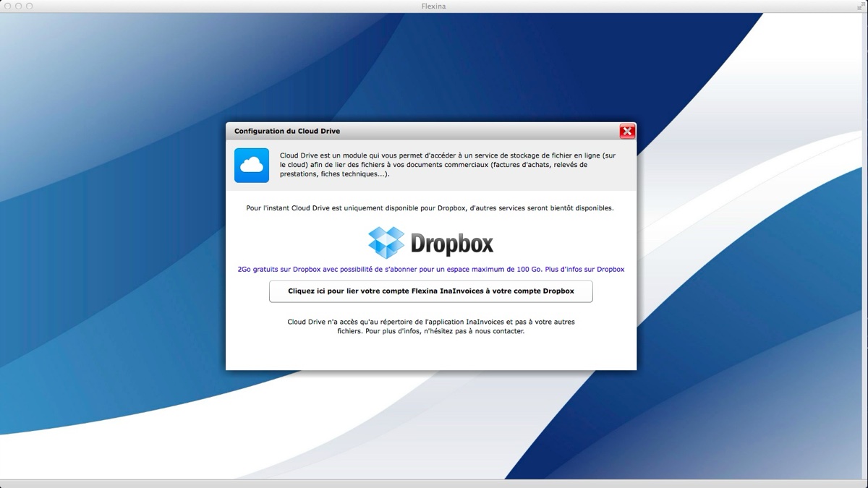
Task: Click the minimize button of Flexina window
Action: pyautogui.click(x=17, y=6)
